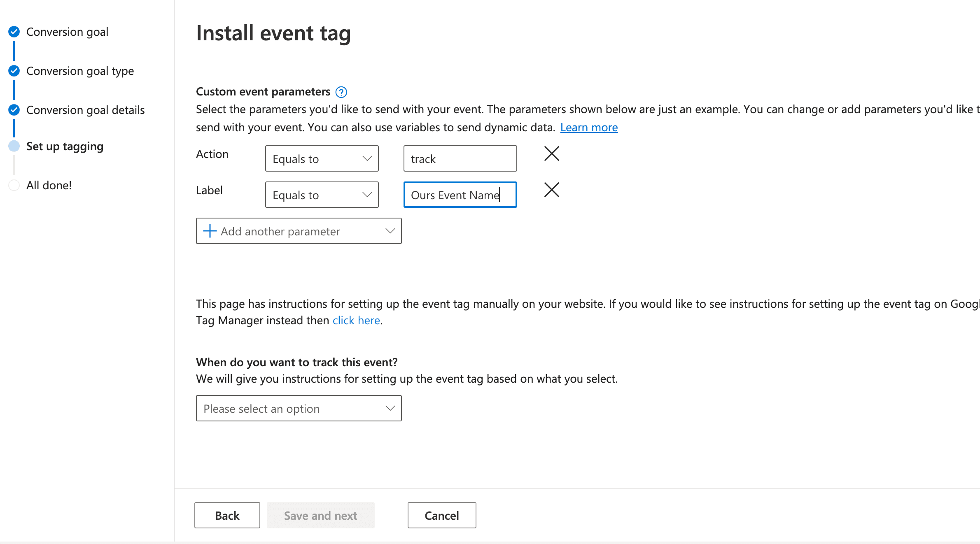
Task: Select the Set up tagging sidebar step
Action: point(64,146)
